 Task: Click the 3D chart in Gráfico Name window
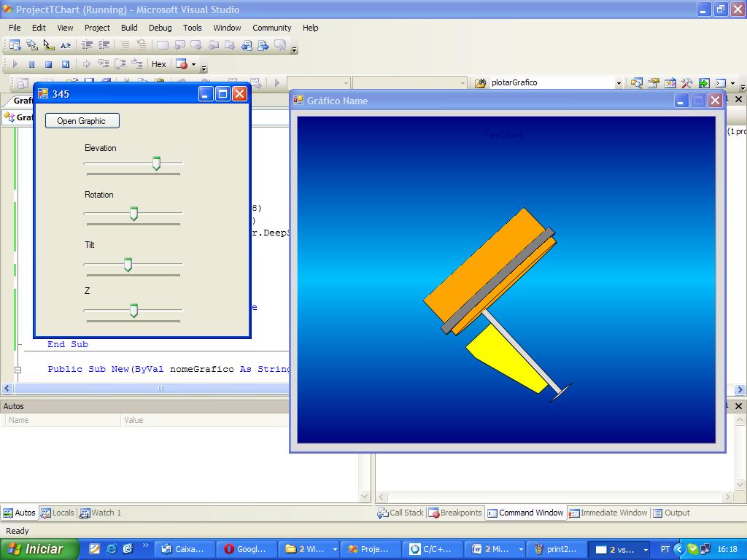coord(506,279)
